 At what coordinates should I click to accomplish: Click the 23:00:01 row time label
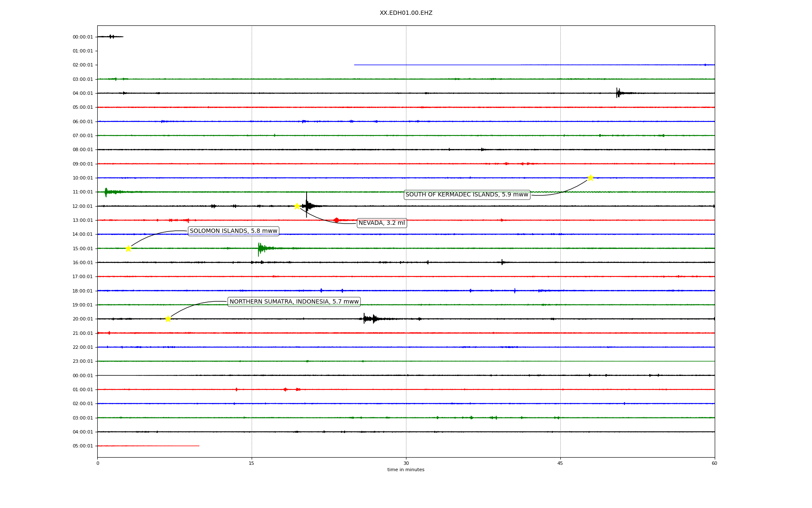tap(82, 362)
